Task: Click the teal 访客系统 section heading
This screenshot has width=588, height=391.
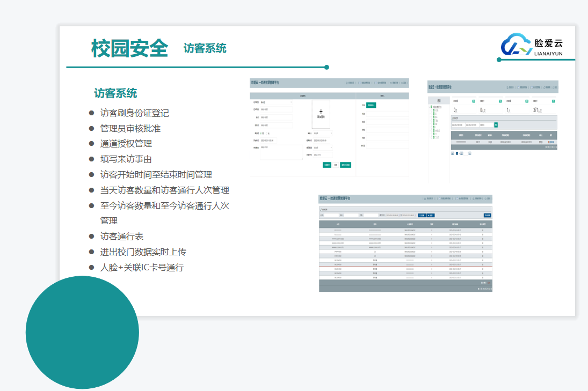Action: pos(115,93)
